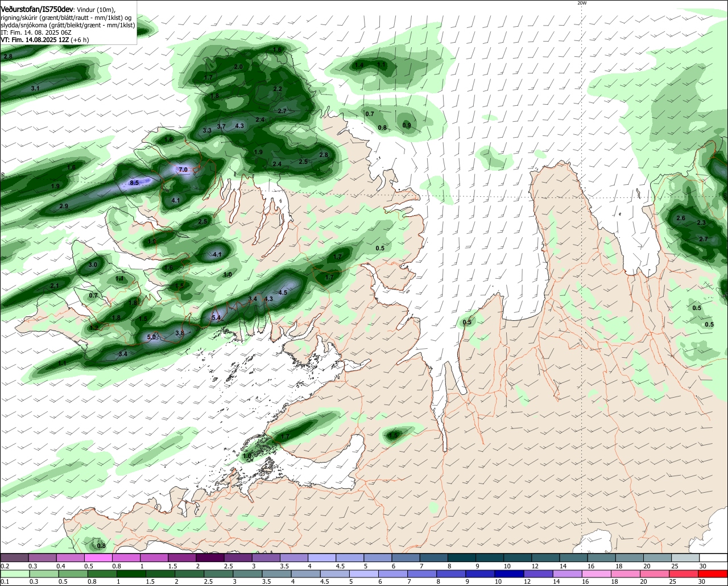This screenshot has height=586, width=728.
Task: Click the 20W longitude label
Action: pos(582,3)
